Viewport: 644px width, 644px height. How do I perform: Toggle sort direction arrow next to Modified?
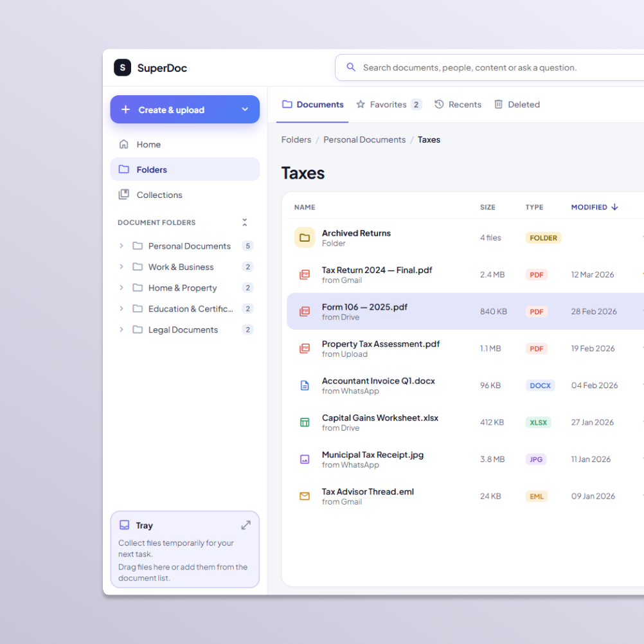615,207
